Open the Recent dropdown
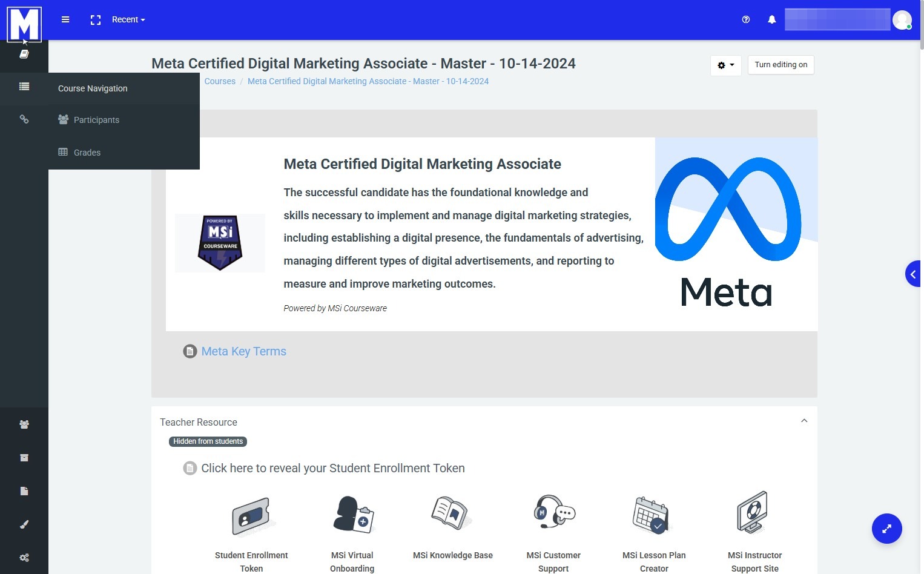Viewport: 924px width, 574px height. point(128,19)
